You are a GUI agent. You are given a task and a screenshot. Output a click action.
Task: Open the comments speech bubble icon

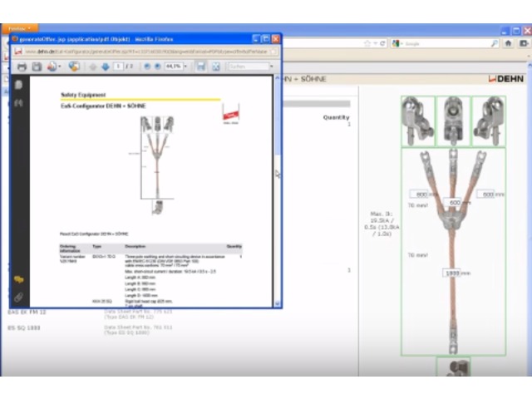point(18,279)
